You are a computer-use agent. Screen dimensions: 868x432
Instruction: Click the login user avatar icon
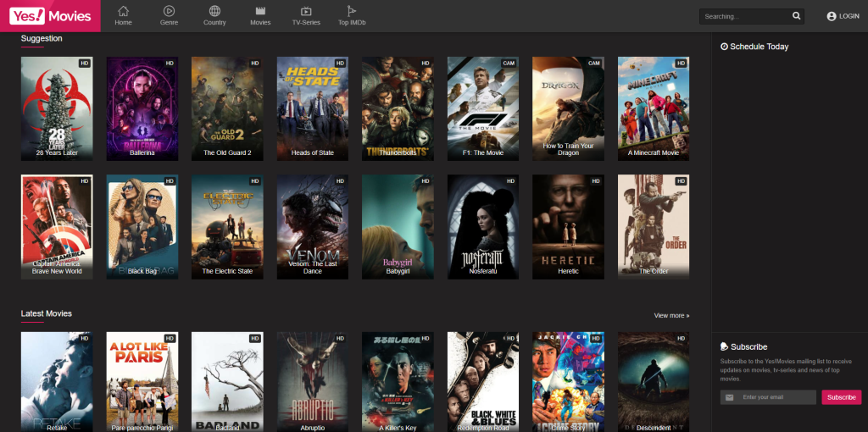pyautogui.click(x=831, y=17)
